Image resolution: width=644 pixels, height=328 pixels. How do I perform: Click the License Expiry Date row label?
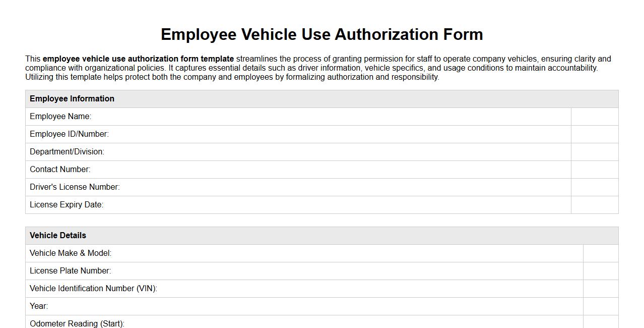pos(66,204)
